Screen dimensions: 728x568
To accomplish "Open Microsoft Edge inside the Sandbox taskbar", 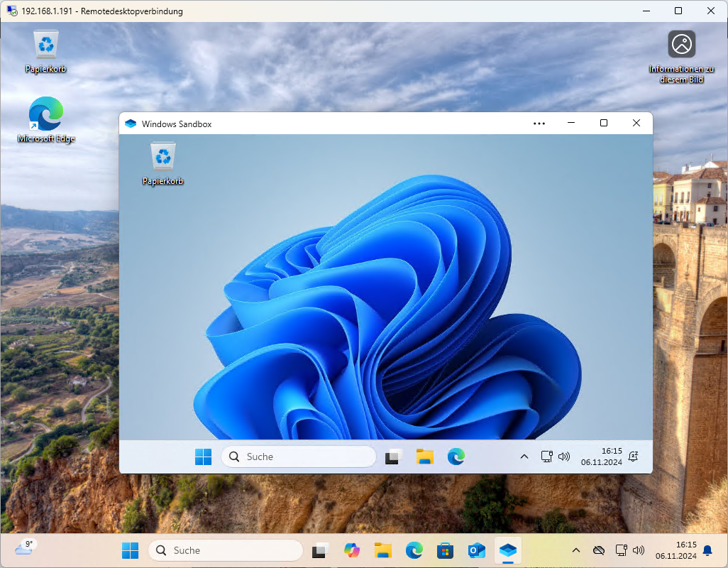I will click(x=456, y=457).
